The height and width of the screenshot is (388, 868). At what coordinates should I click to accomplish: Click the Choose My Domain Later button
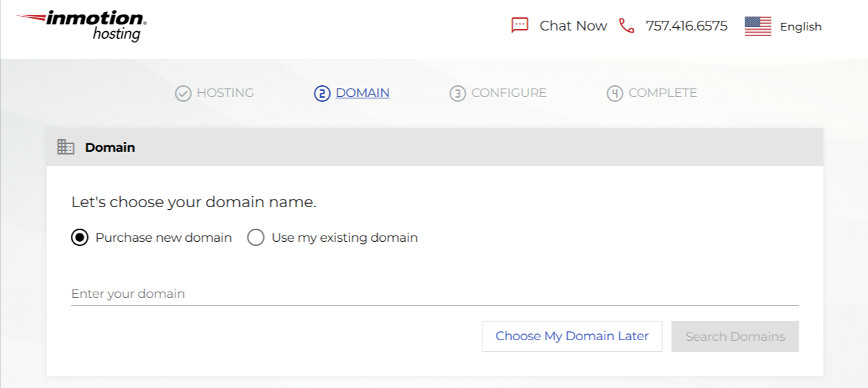tap(572, 336)
